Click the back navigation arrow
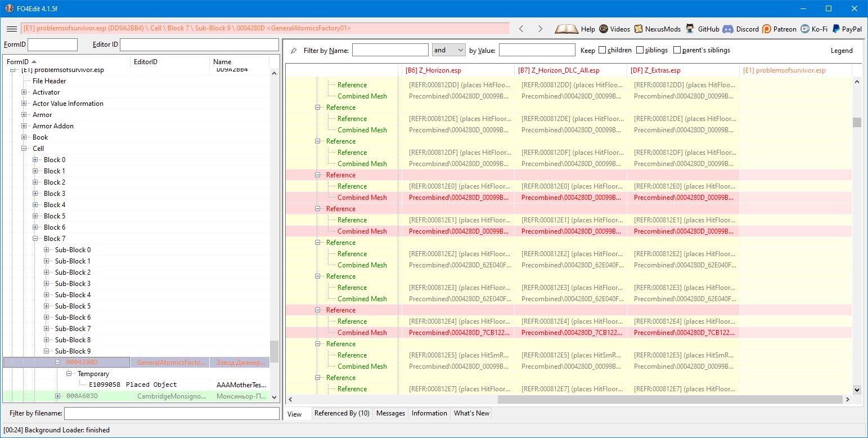 [x=521, y=29]
